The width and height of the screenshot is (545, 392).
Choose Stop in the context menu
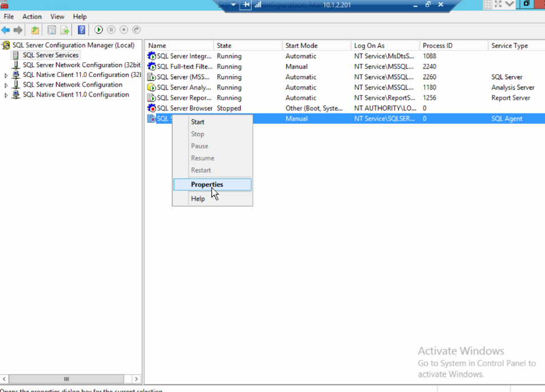tap(213, 134)
